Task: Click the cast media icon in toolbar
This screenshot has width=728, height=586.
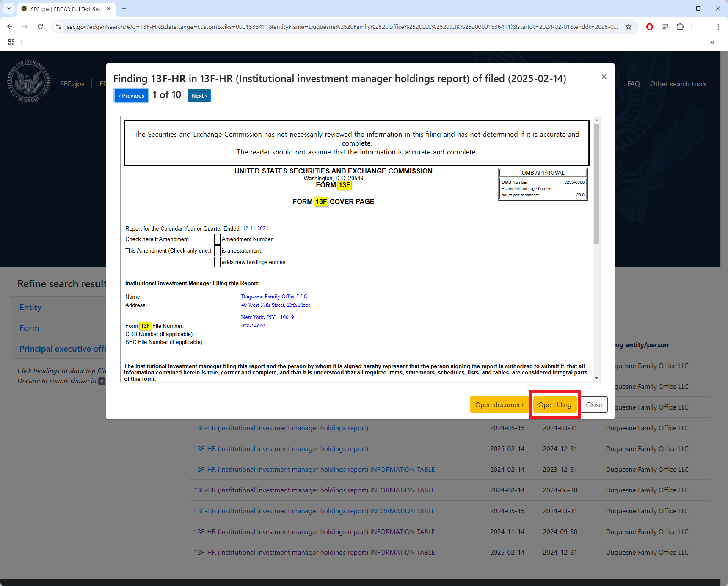Action: tap(665, 27)
